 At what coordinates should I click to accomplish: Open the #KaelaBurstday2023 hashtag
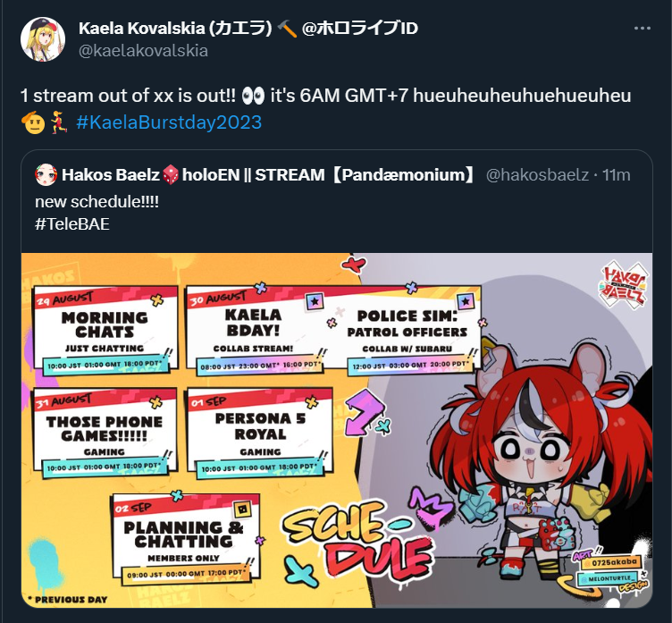pyautogui.click(x=169, y=122)
